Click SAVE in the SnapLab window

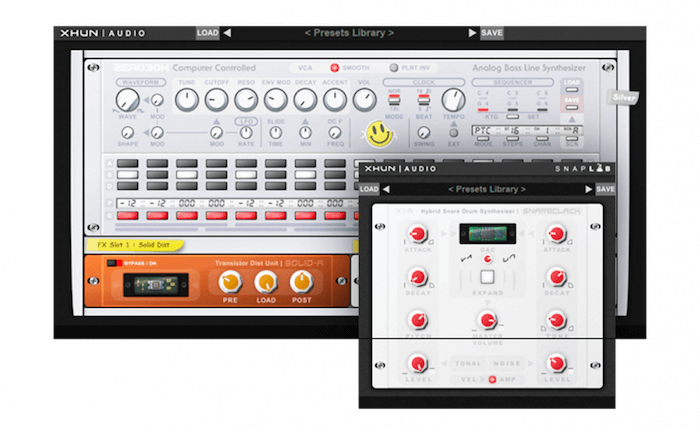tap(605, 189)
